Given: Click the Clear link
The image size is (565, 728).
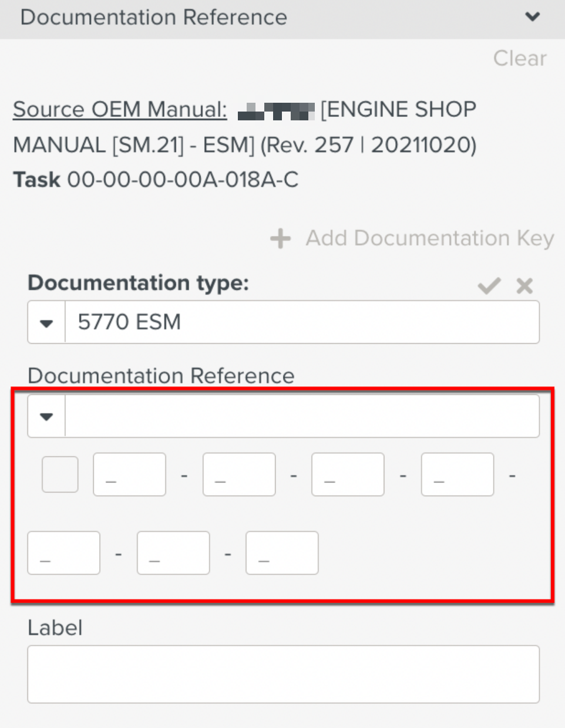Looking at the screenshot, I should click(520, 58).
